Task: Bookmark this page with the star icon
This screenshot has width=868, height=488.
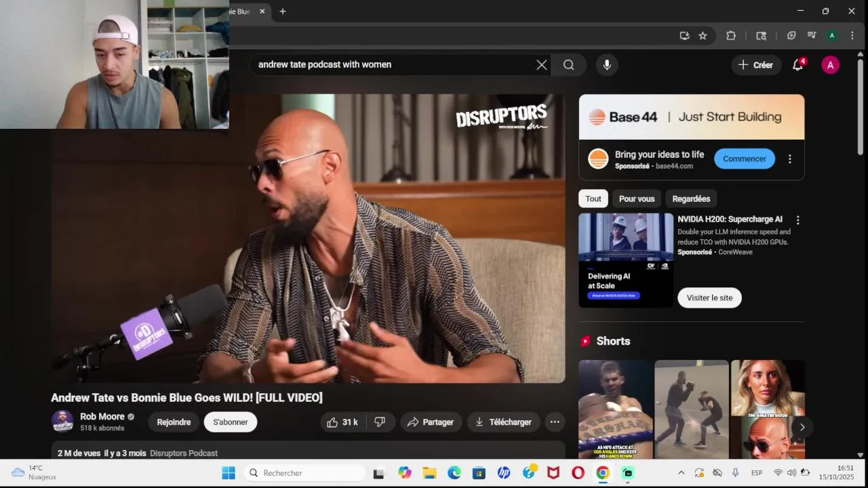Action: pos(703,36)
